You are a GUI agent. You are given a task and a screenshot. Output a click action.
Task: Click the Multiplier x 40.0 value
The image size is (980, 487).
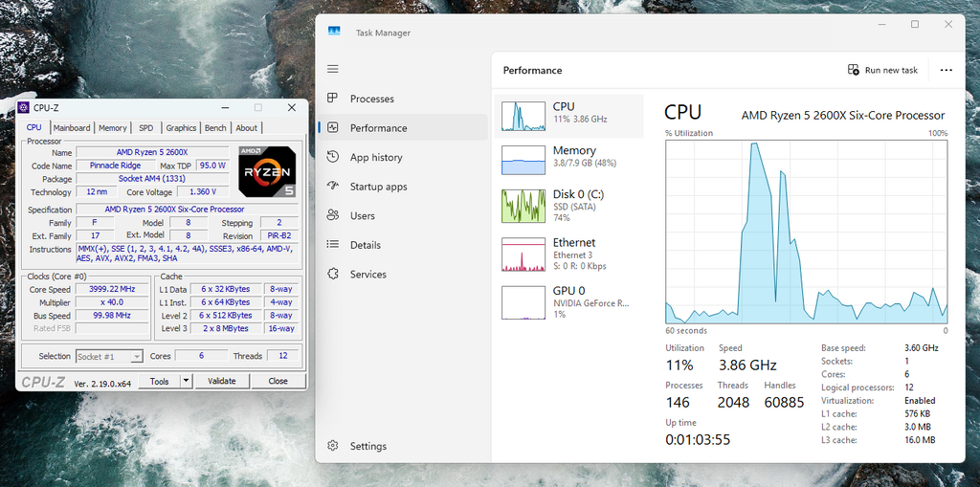click(x=113, y=302)
